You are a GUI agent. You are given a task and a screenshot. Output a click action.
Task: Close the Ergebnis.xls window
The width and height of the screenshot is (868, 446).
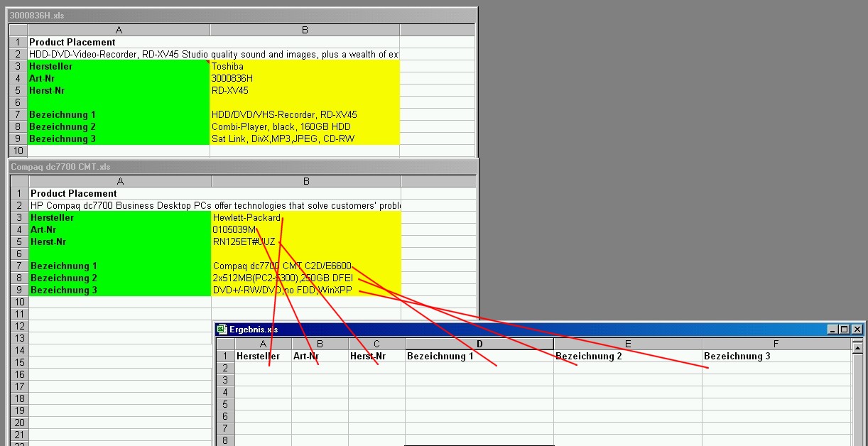coord(857,330)
